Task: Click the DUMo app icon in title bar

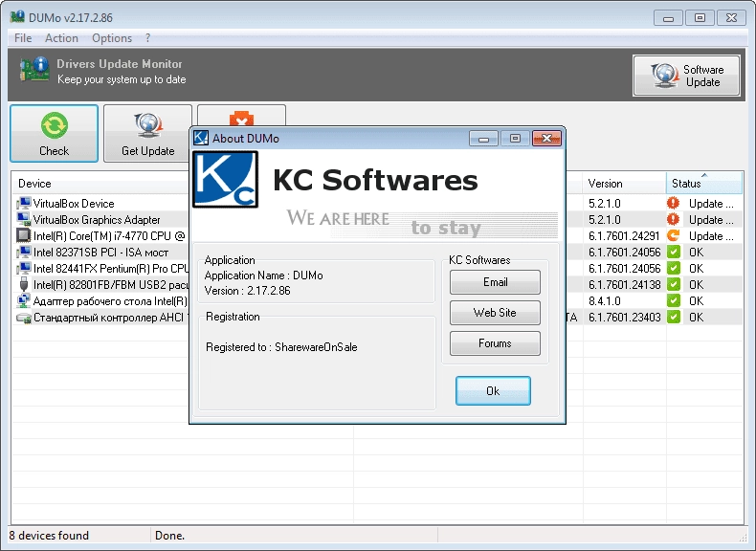Action: pos(17,17)
